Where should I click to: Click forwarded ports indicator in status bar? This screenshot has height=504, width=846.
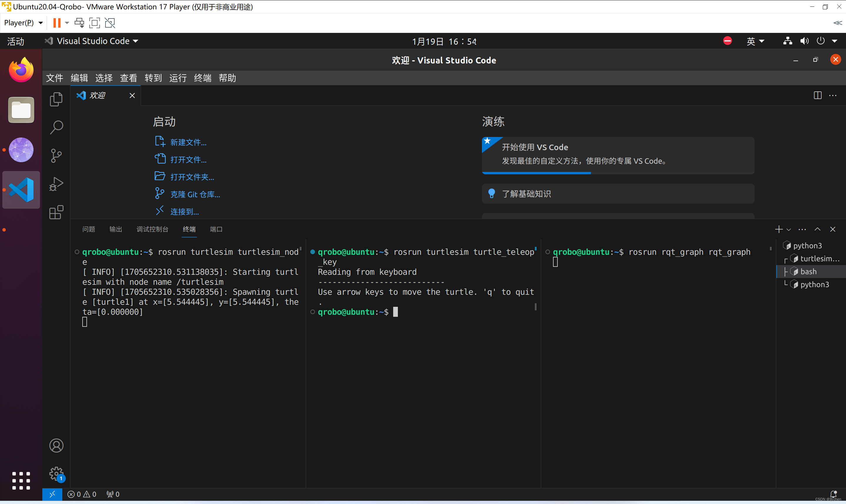click(x=113, y=494)
